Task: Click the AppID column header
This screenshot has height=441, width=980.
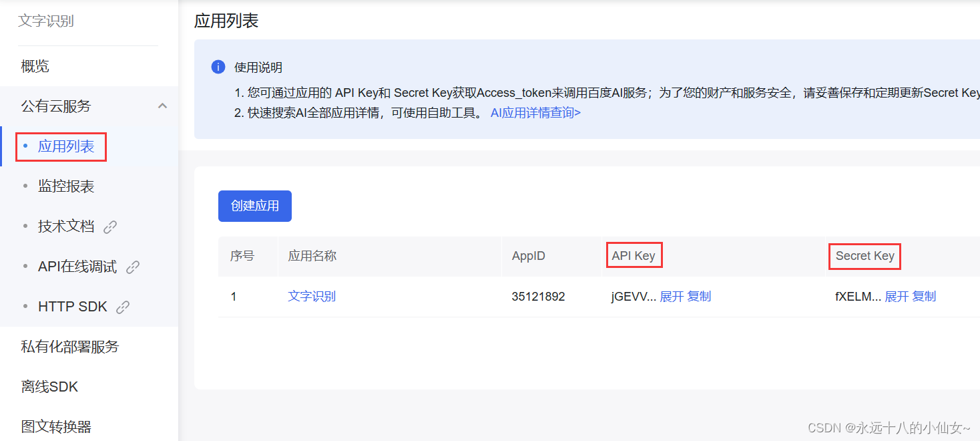Action: 529,256
